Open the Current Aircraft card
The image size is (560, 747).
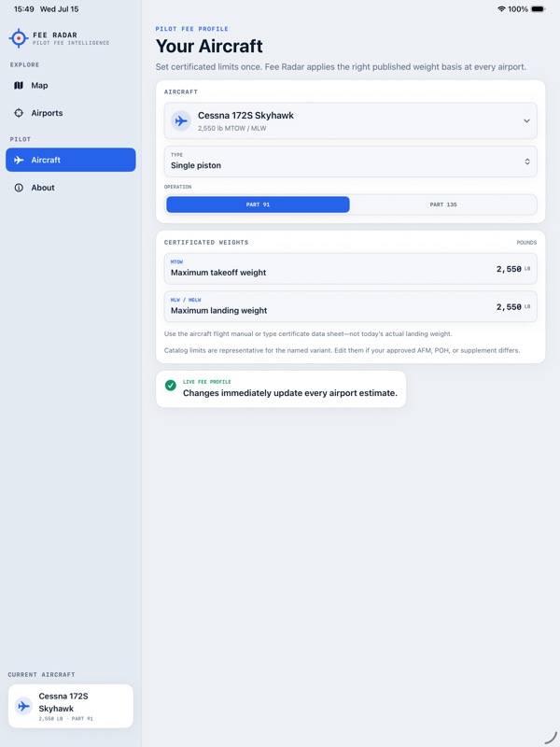click(x=71, y=706)
